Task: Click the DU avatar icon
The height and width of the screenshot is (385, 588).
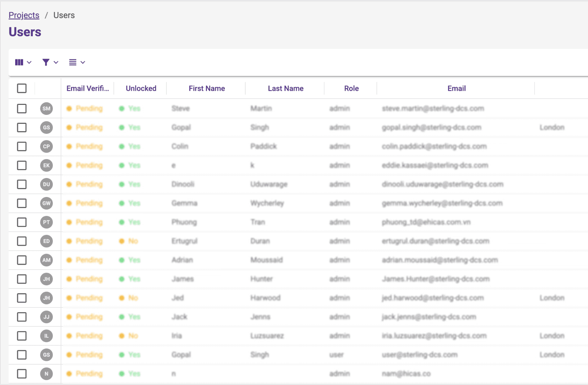Action: [47, 185]
